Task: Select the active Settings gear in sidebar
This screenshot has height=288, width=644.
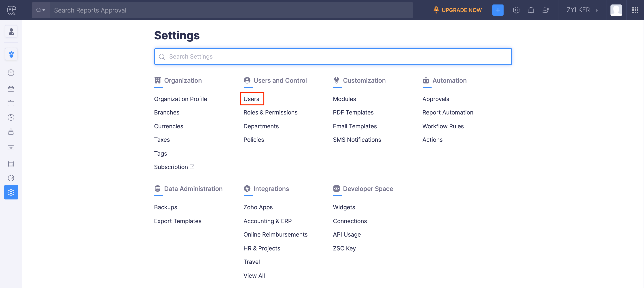Action: click(11, 193)
